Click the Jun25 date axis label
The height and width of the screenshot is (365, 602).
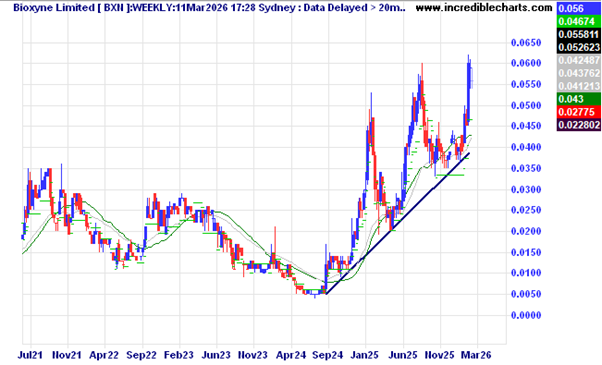click(x=403, y=355)
